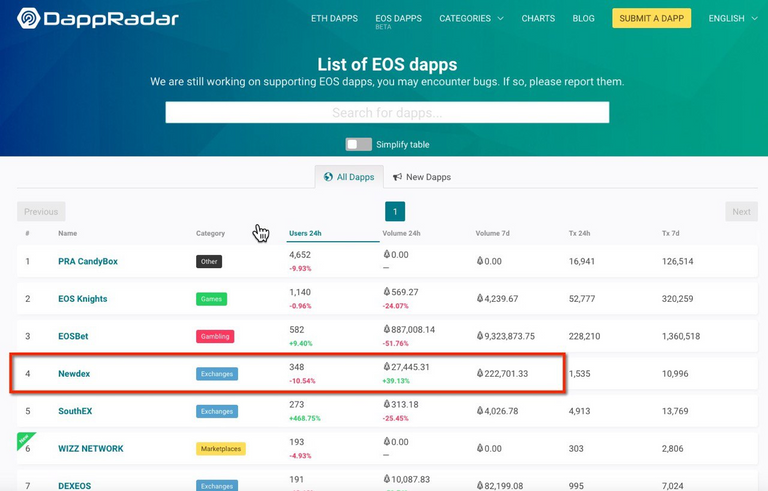The height and width of the screenshot is (491, 768).
Task: Sort table by Users 24h column
Action: coord(304,234)
